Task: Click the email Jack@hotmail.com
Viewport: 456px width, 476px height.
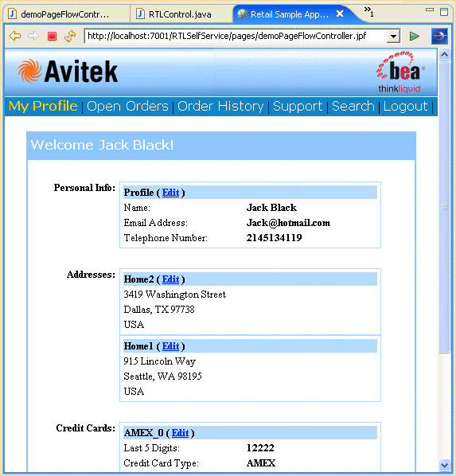Action: click(288, 223)
